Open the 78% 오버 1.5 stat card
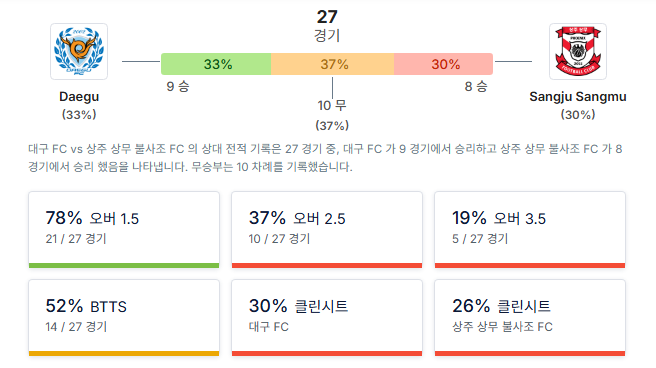This screenshot has height=368, width=656. [x=124, y=230]
